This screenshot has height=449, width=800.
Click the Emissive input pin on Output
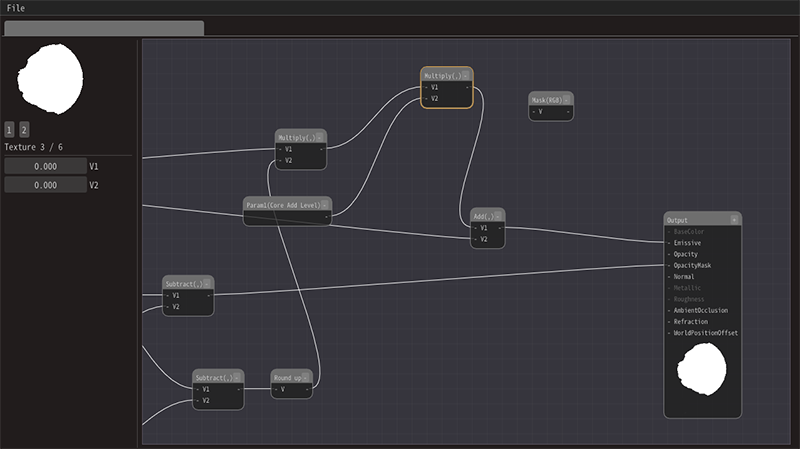click(669, 243)
